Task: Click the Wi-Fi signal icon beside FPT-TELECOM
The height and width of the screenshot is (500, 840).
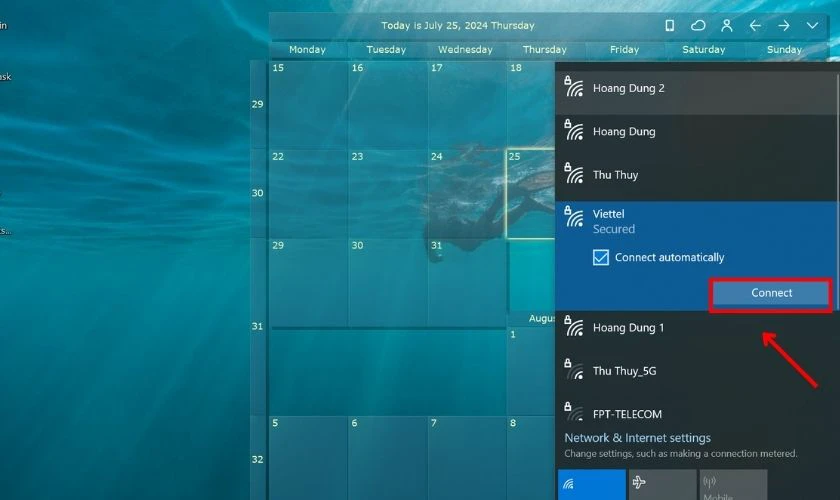Action: pos(574,412)
